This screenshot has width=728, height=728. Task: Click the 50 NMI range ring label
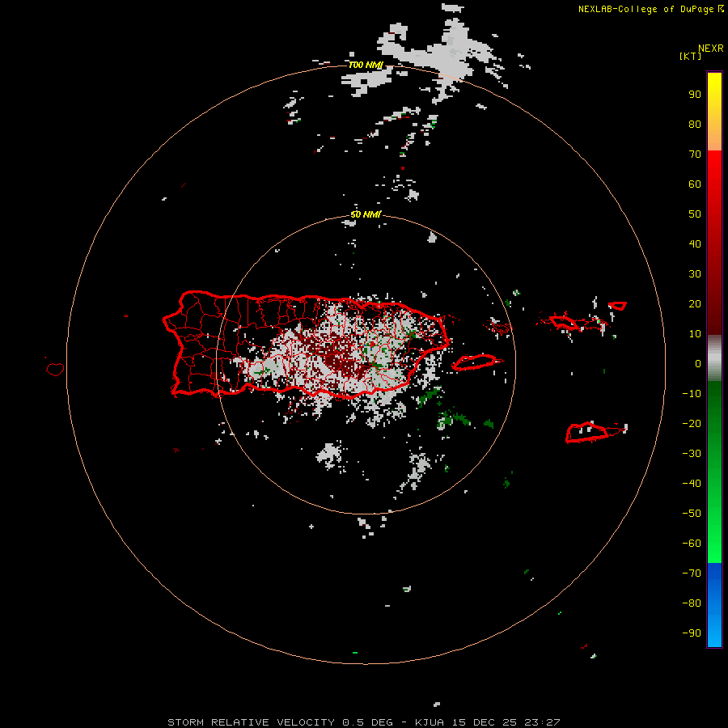pyautogui.click(x=366, y=214)
